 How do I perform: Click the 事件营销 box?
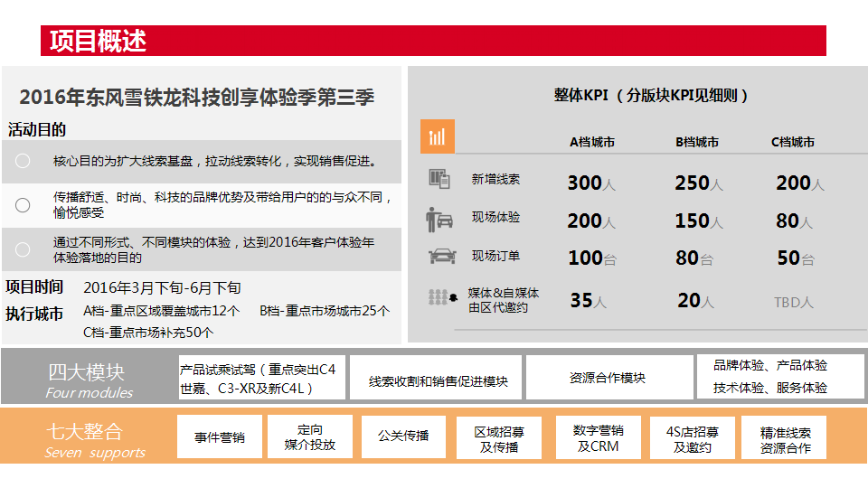click(220, 437)
